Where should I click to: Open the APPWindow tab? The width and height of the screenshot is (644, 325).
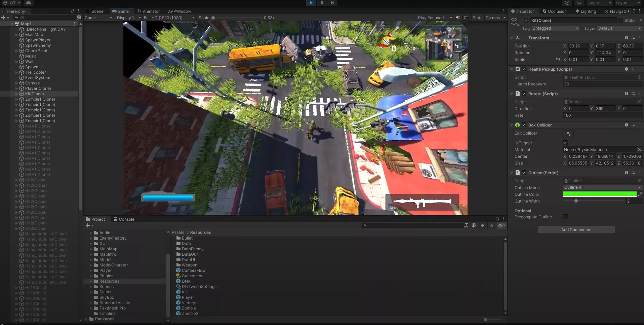(179, 11)
